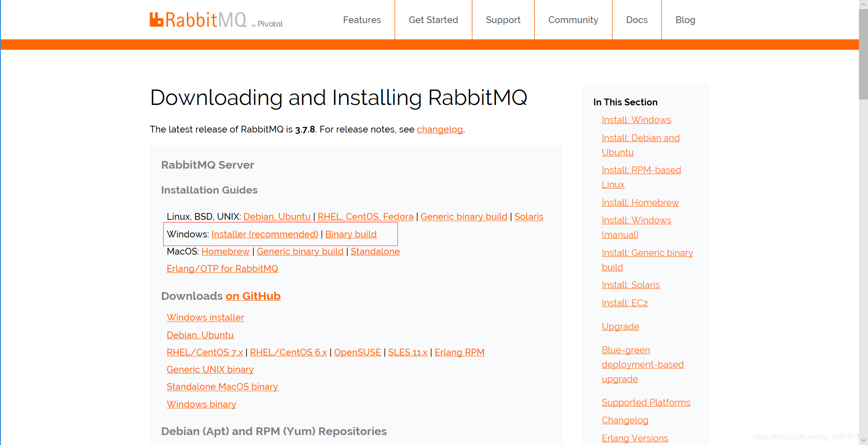Download the Windows installer

205,317
